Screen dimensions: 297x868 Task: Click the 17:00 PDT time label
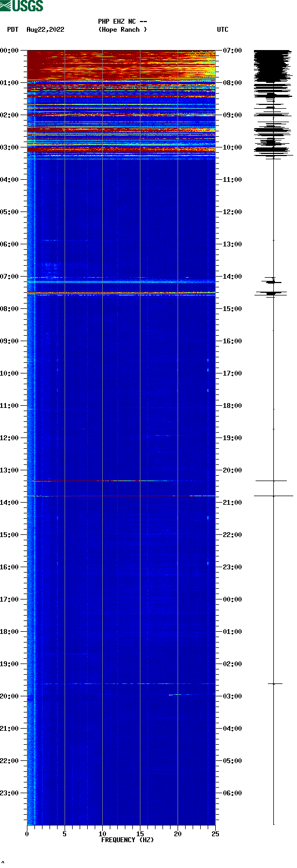9,599
